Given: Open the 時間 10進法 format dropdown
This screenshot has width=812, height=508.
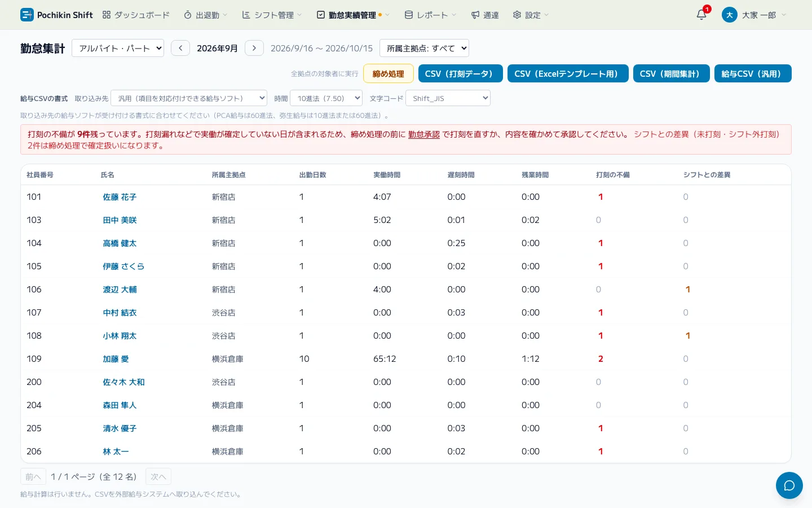Looking at the screenshot, I should (x=326, y=98).
